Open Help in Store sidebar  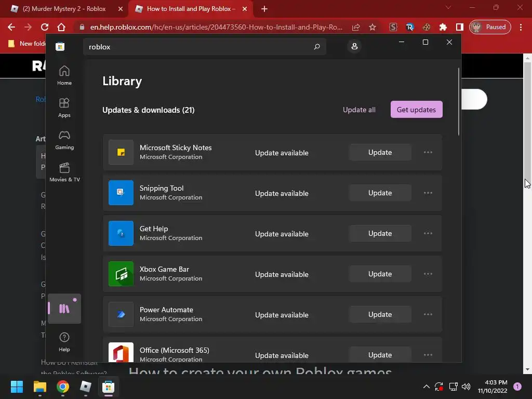pyautogui.click(x=64, y=342)
